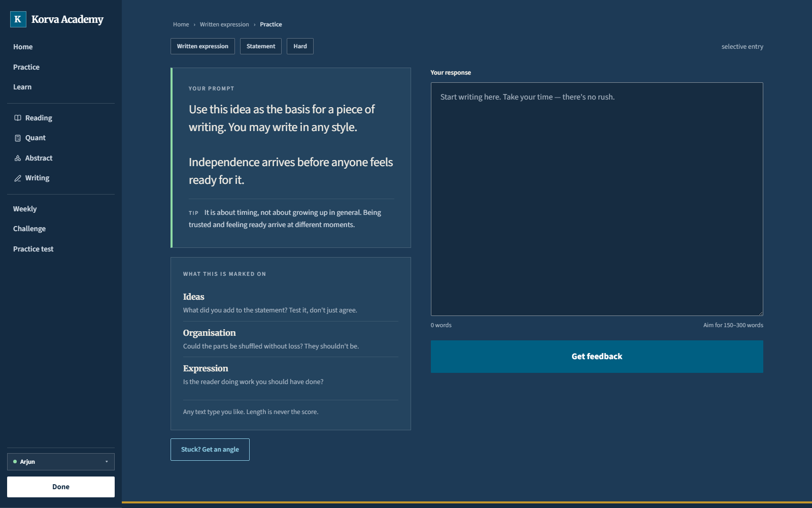Image resolution: width=812 pixels, height=508 pixels.
Task: Open the Weekly sidebar item
Action: point(25,209)
